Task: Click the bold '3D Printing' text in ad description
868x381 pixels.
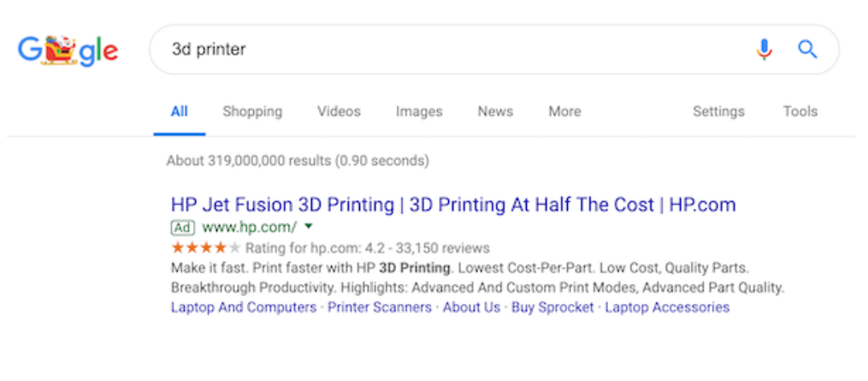Action: pos(415,269)
